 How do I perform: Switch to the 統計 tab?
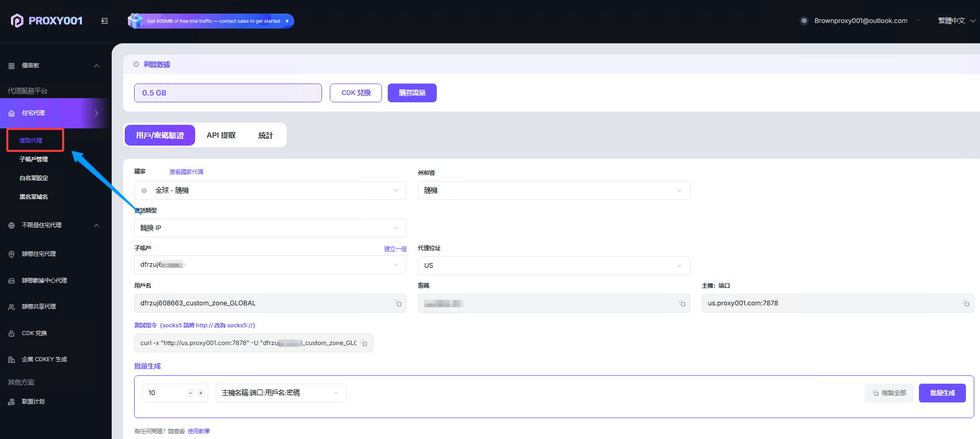(266, 135)
